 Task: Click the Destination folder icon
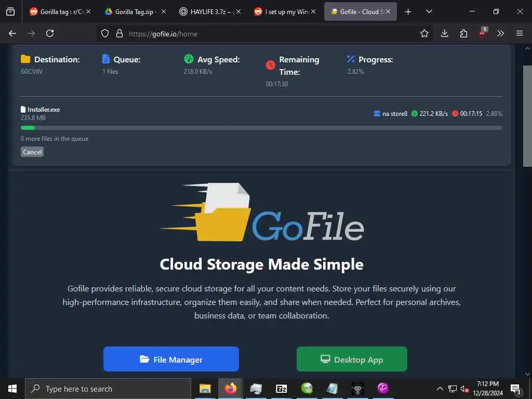point(25,59)
